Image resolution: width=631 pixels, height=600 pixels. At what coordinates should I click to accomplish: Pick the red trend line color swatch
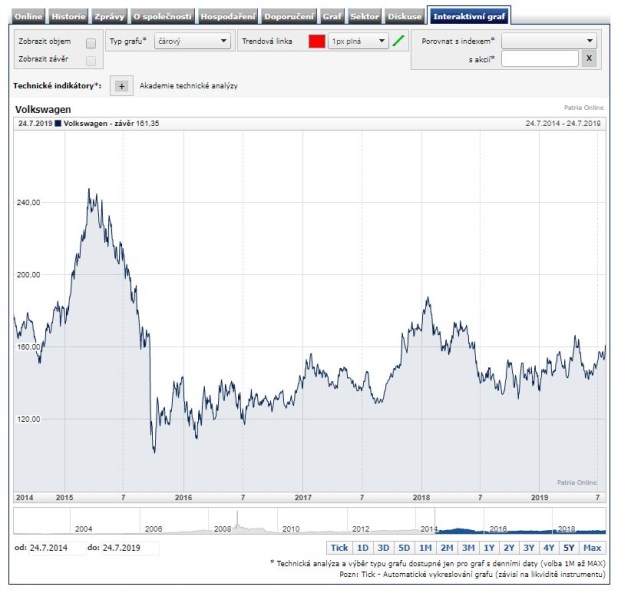[x=317, y=41]
